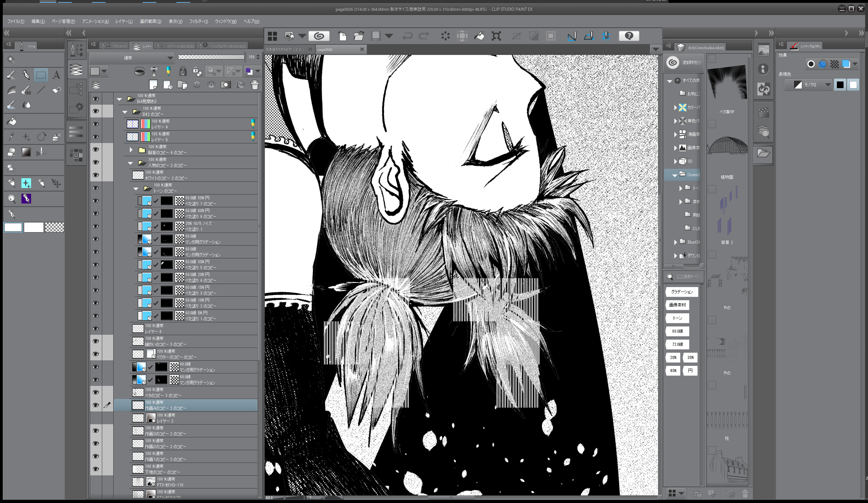Viewport: 868px width, 503px height.
Task: Open the ファイル(F) menu
Action: pyautogui.click(x=16, y=21)
